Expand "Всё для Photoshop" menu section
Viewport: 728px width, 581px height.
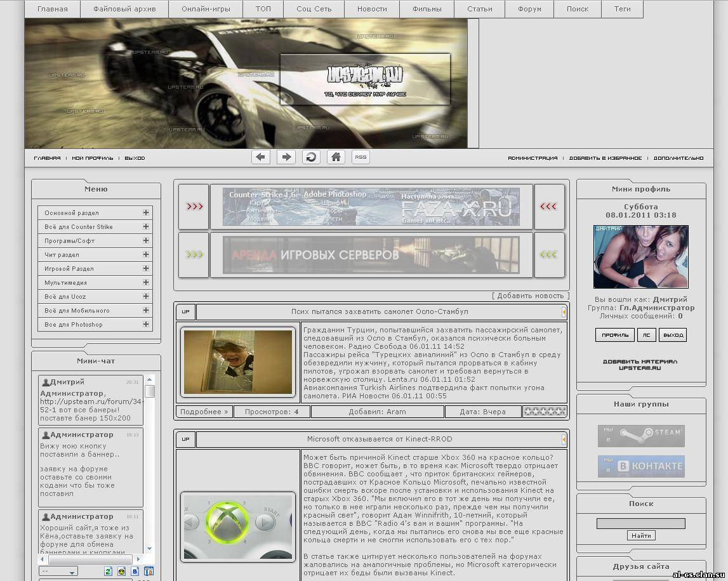point(146,325)
